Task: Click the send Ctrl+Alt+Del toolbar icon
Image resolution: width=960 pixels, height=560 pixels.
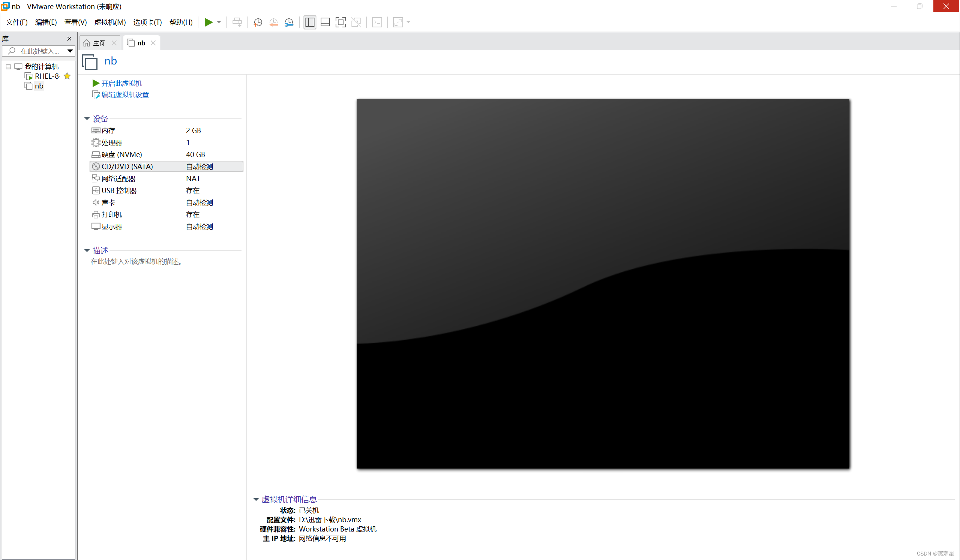Action: pos(237,22)
